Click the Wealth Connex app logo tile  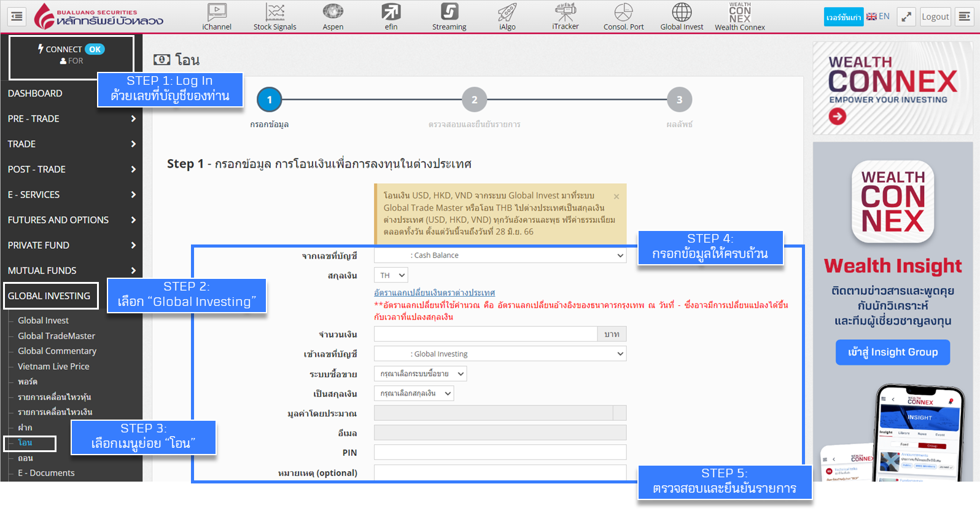click(893, 202)
